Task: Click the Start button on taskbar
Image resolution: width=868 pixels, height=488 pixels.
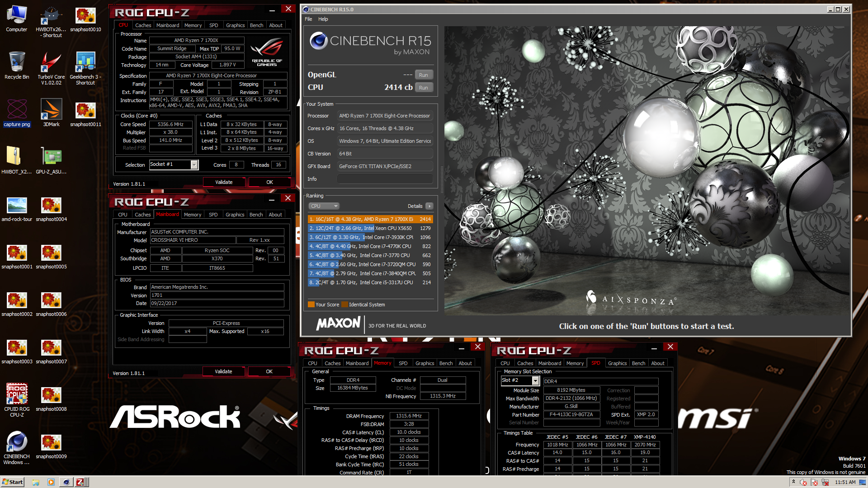Action: coord(13,482)
